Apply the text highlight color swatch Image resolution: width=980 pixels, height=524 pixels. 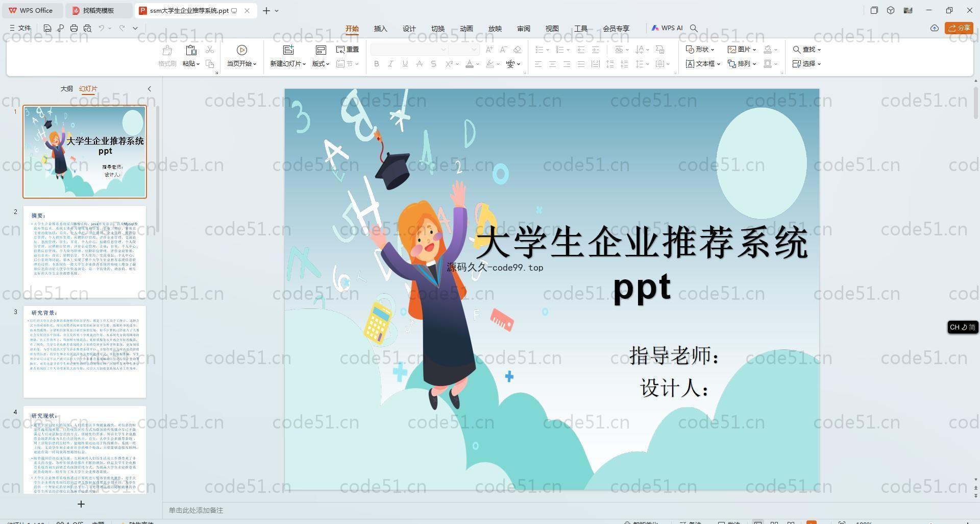(x=490, y=64)
